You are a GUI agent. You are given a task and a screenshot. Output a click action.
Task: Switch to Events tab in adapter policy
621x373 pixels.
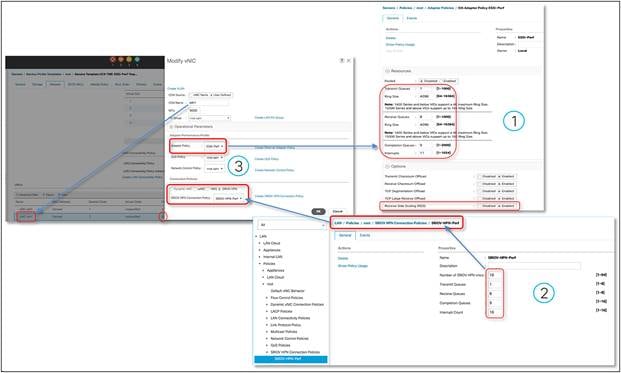click(x=411, y=18)
